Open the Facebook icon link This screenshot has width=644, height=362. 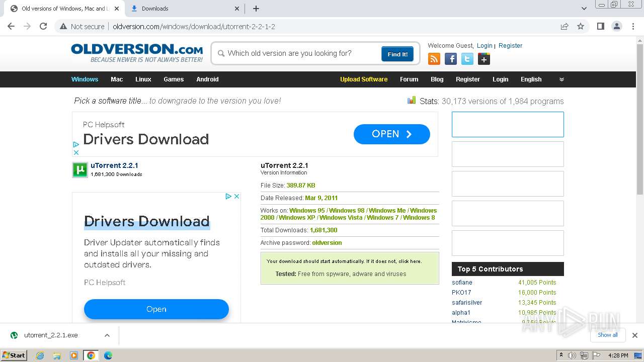tap(451, 59)
